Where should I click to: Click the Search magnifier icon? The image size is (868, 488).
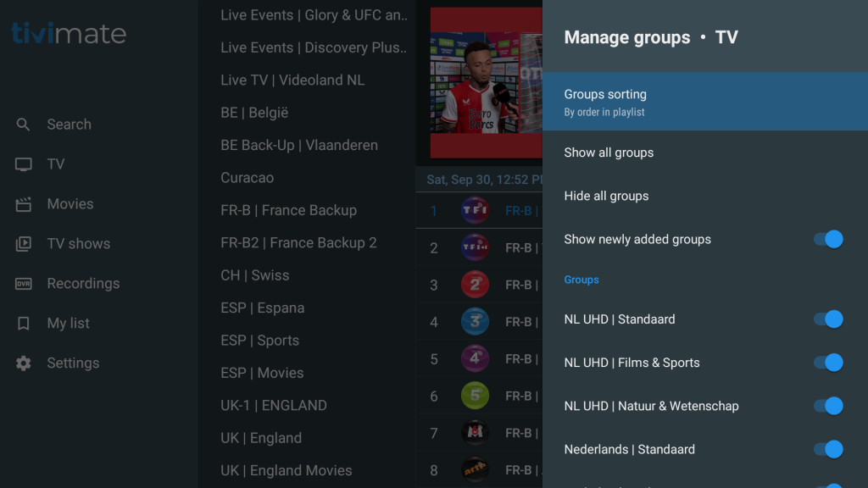tap(24, 125)
